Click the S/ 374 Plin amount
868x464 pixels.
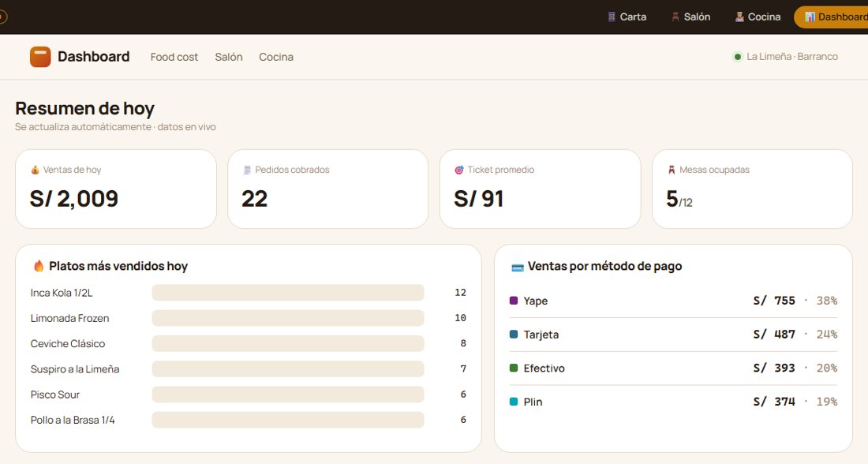774,402
